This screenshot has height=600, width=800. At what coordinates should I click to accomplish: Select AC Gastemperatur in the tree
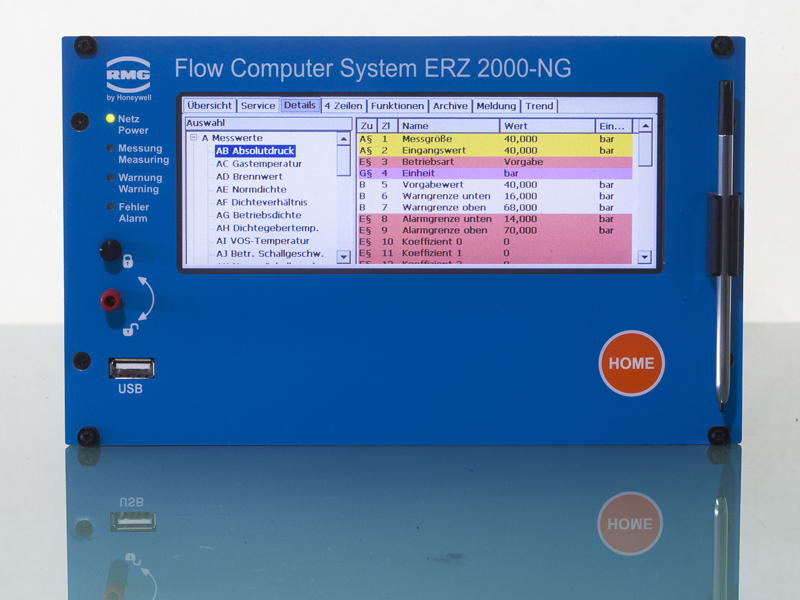point(259,164)
